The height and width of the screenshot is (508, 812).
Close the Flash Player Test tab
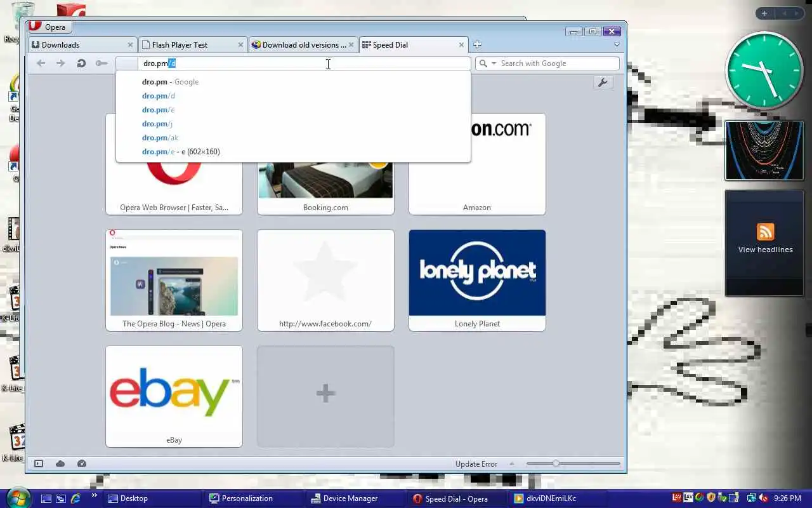coord(240,44)
